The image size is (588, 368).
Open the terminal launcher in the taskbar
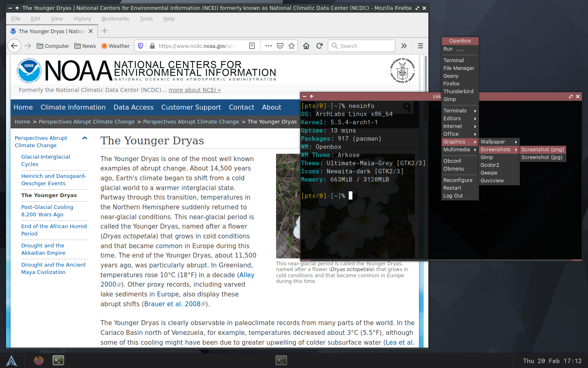pyautogui.click(x=58, y=360)
